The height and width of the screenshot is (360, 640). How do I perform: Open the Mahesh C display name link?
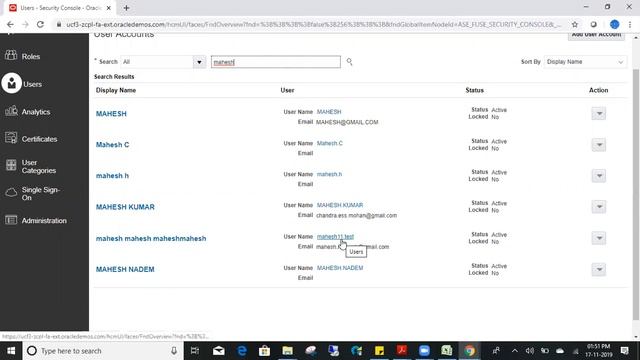click(x=112, y=144)
